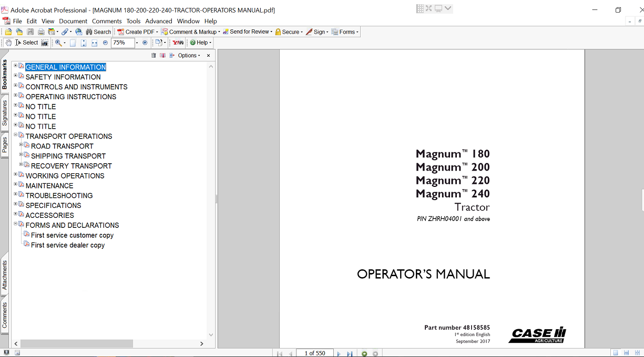Screen dimensions: 644x357
Task: Click the Print icon in toolbar
Action: (40, 32)
